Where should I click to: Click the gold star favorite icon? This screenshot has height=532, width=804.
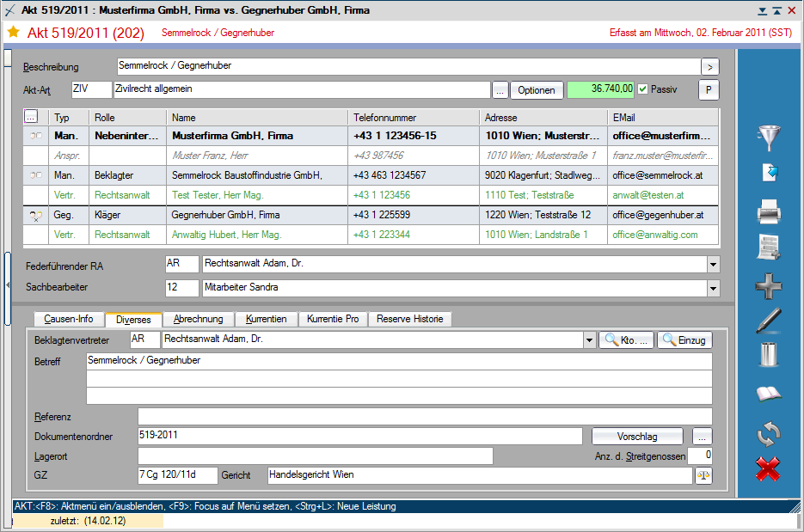14,32
